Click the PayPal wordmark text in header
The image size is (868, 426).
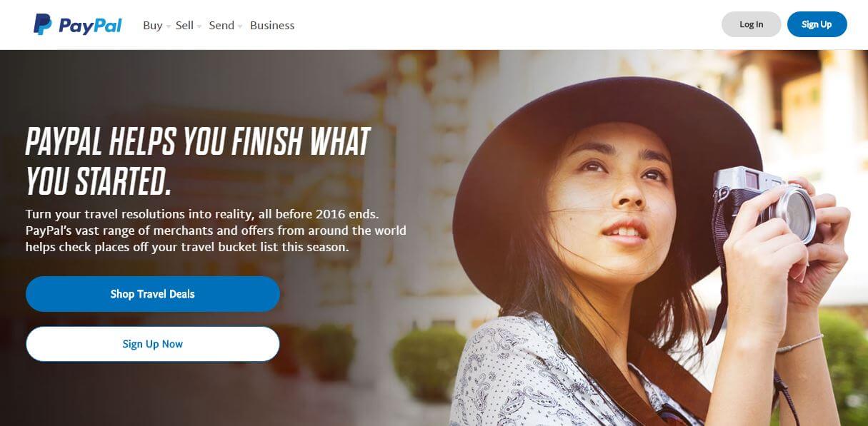[x=90, y=26]
